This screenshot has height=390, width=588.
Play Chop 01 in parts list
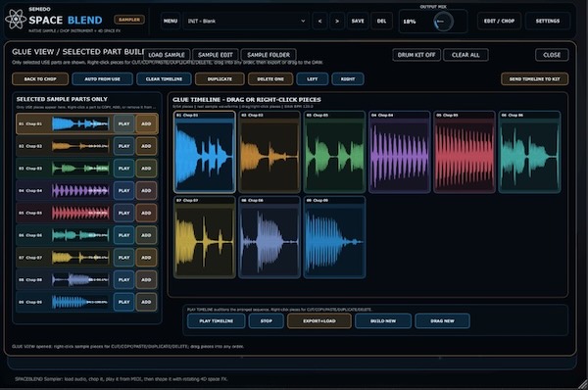click(x=123, y=123)
